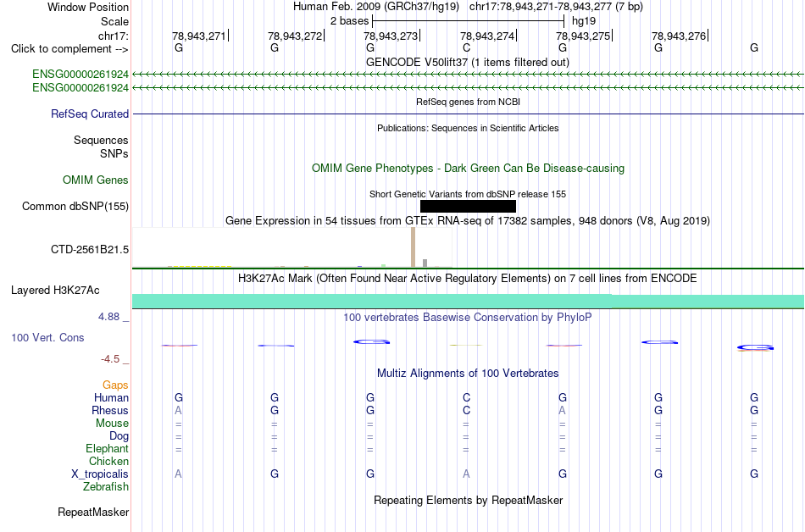Click the 'Click to complement -->' label
Image resolution: width=805 pixels, height=532 pixels.
click(x=69, y=49)
